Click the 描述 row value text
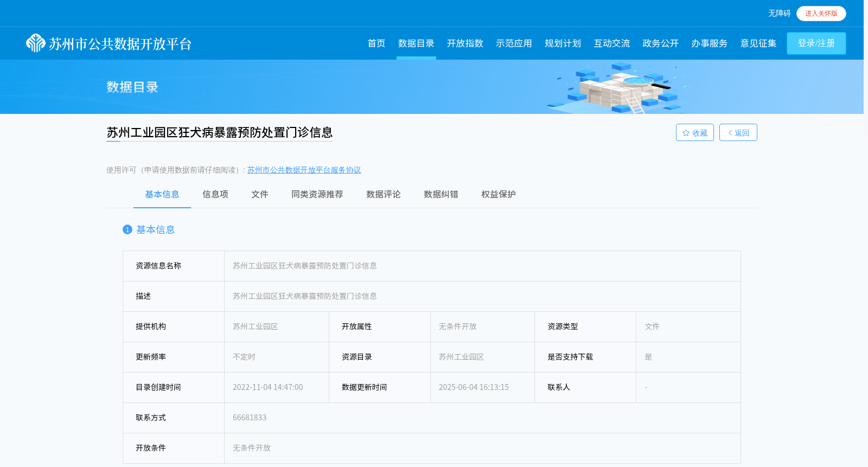Viewport: 868px width, 467px height. click(x=305, y=296)
